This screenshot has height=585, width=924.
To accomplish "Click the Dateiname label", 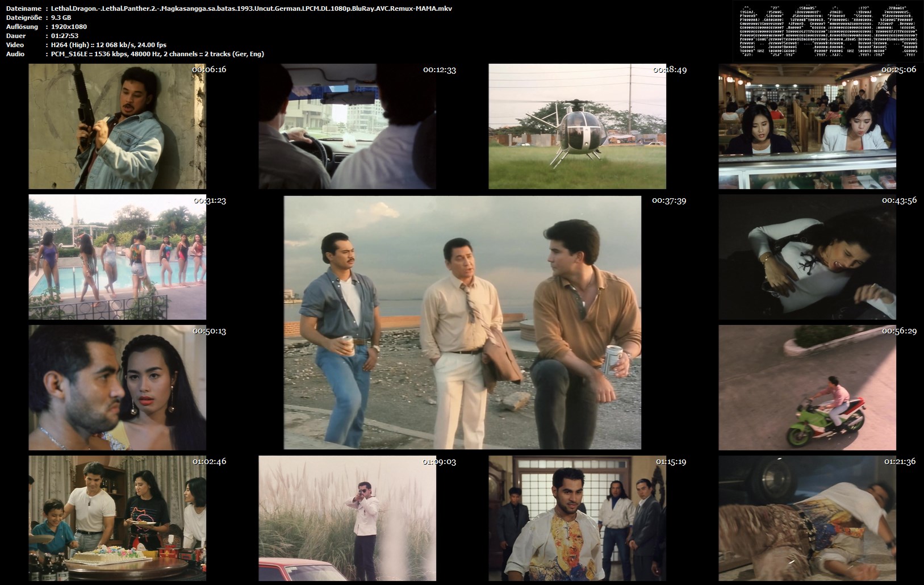I will pyautogui.click(x=24, y=9).
